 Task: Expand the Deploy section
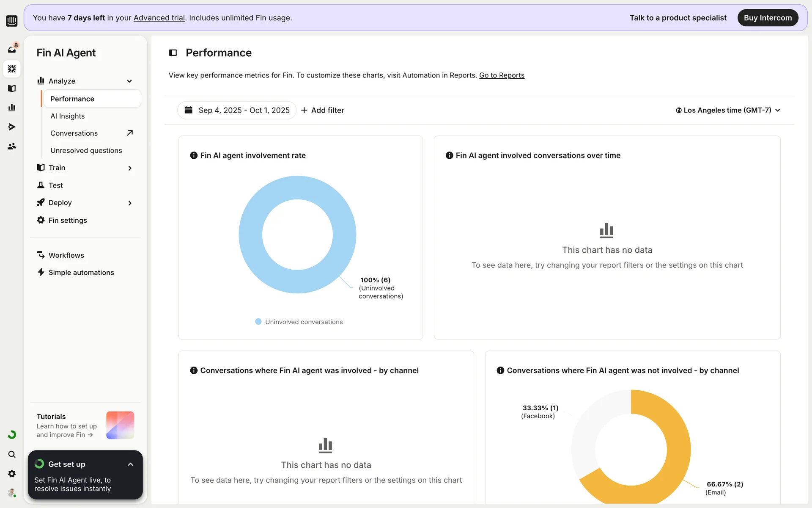[129, 203]
